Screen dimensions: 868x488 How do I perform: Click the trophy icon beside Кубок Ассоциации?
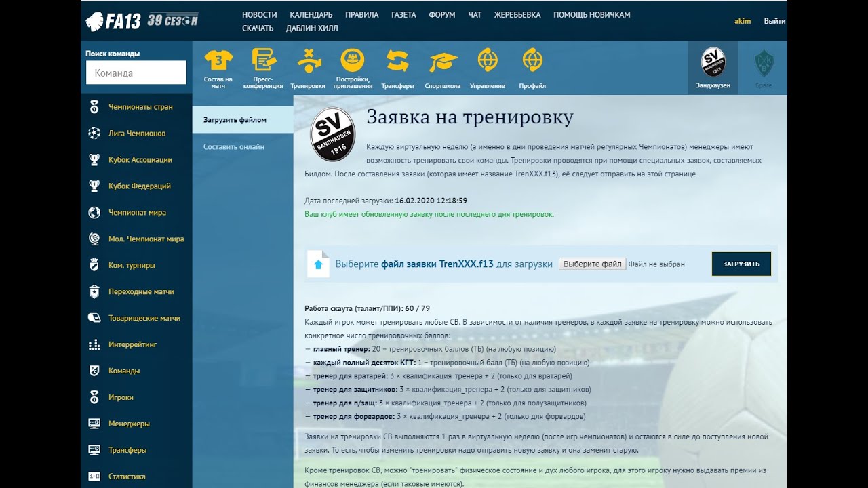(x=94, y=160)
